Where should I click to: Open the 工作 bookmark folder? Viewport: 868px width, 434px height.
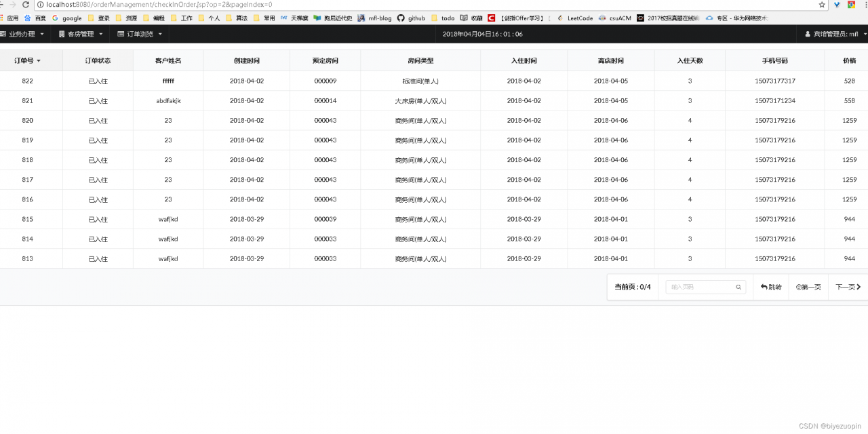182,18
